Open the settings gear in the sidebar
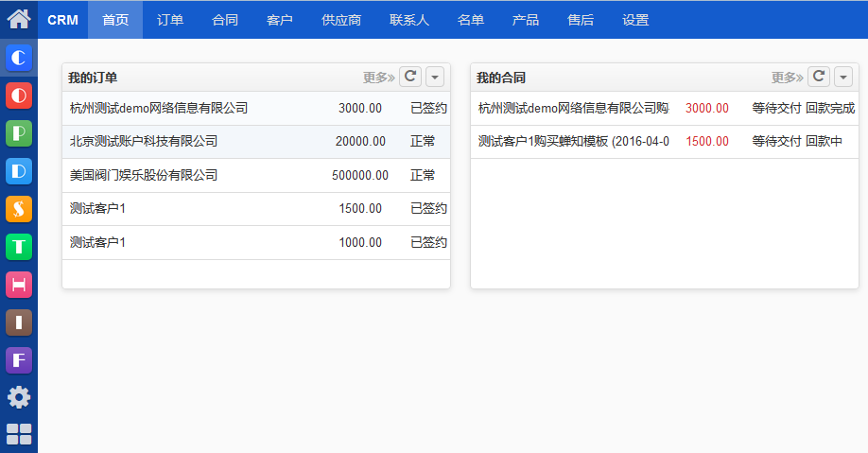The image size is (868, 453). coord(19,397)
